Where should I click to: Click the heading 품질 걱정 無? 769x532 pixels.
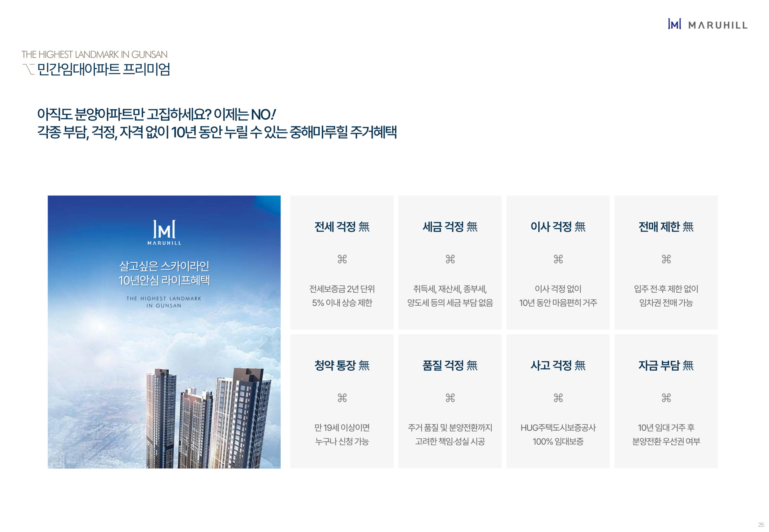pyautogui.click(x=450, y=365)
